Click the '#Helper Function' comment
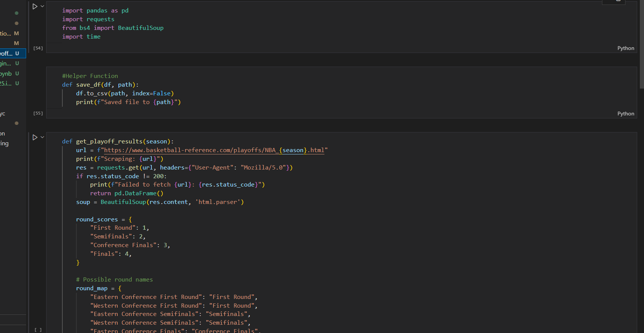The height and width of the screenshot is (333, 644). click(x=90, y=76)
